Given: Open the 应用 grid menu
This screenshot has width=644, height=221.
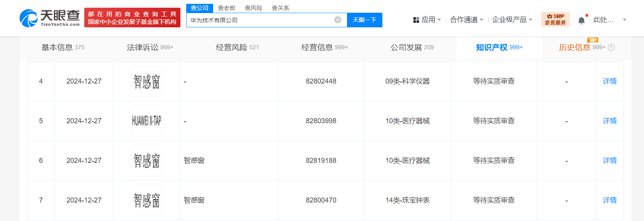Looking at the screenshot, I should (427, 20).
